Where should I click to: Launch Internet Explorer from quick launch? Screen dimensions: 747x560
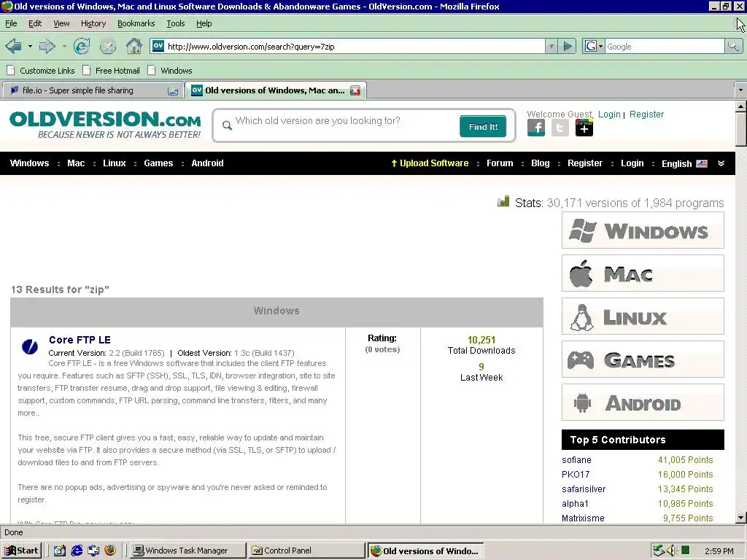coord(76,551)
